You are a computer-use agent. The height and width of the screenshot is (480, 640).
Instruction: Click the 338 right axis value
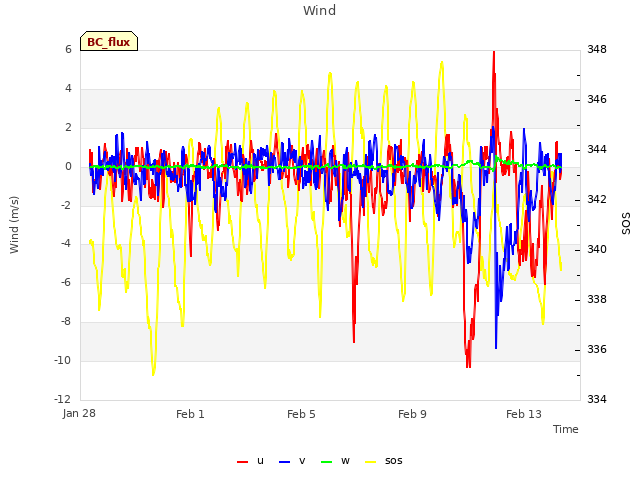[x=597, y=299]
